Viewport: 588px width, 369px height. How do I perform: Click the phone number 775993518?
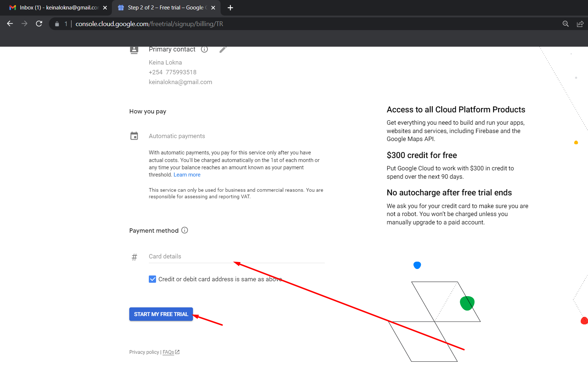click(x=181, y=72)
